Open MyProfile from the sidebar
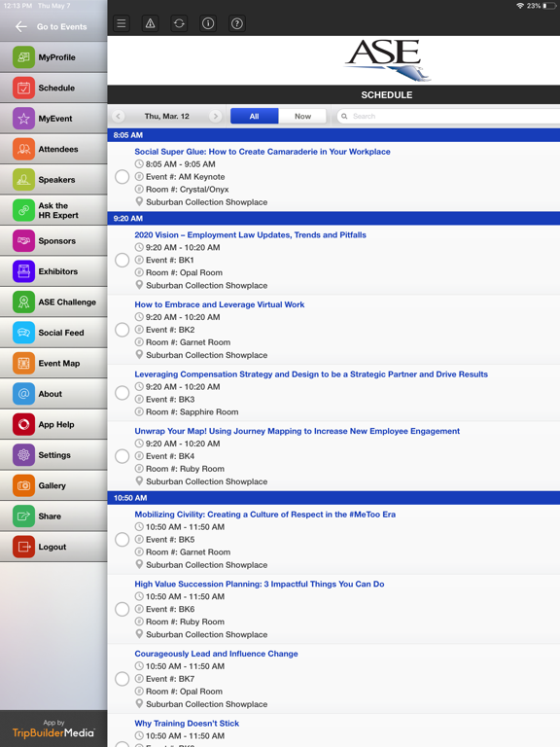Viewport: 560px width, 747px height. [x=53, y=57]
